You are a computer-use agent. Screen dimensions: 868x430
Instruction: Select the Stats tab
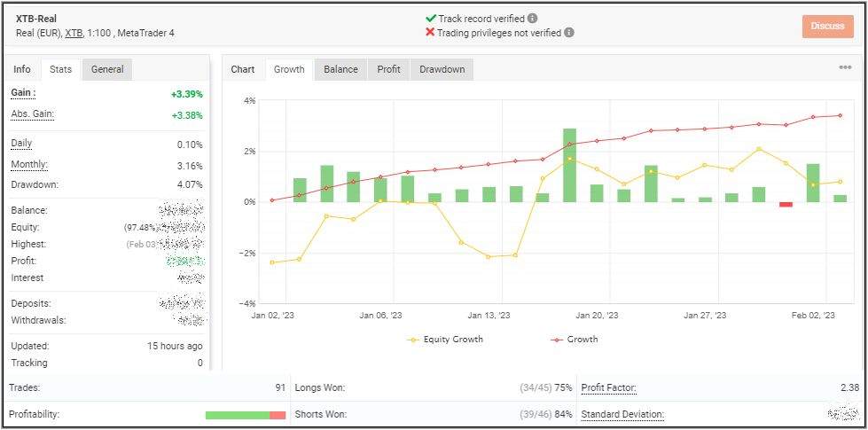point(60,69)
